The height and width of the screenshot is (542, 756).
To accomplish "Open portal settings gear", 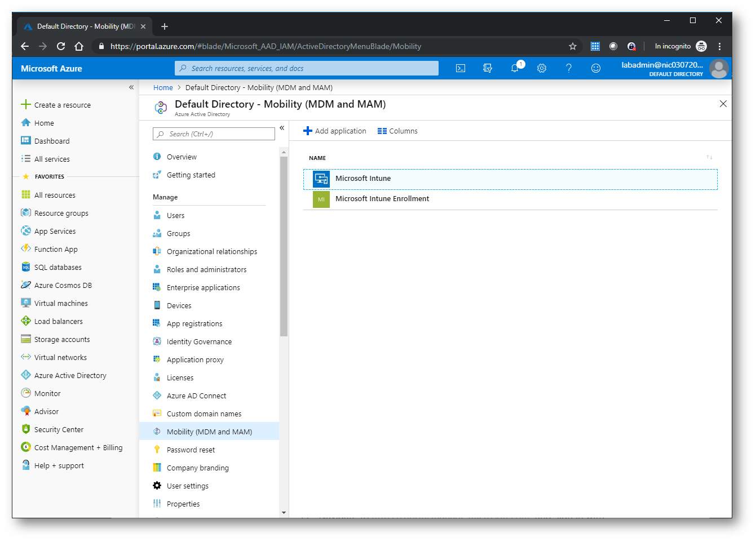I will click(542, 68).
